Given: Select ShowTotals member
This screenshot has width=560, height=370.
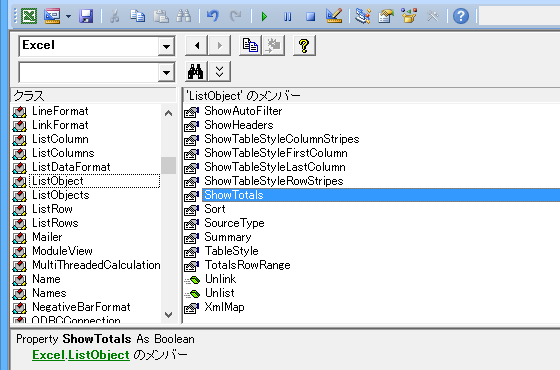Looking at the screenshot, I should 234,195.
